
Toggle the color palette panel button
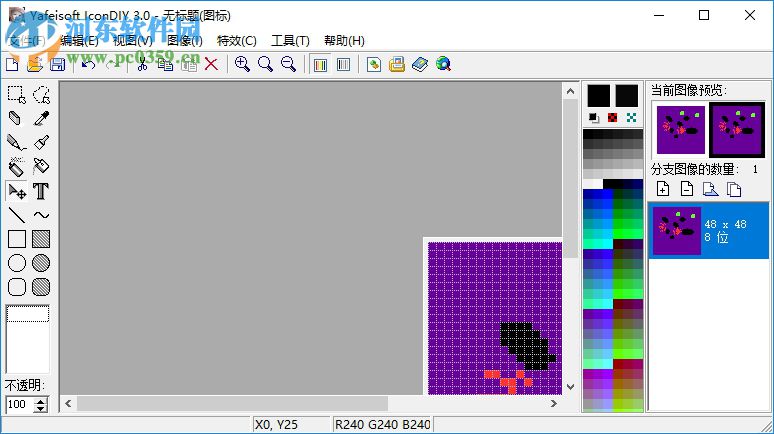320,65
